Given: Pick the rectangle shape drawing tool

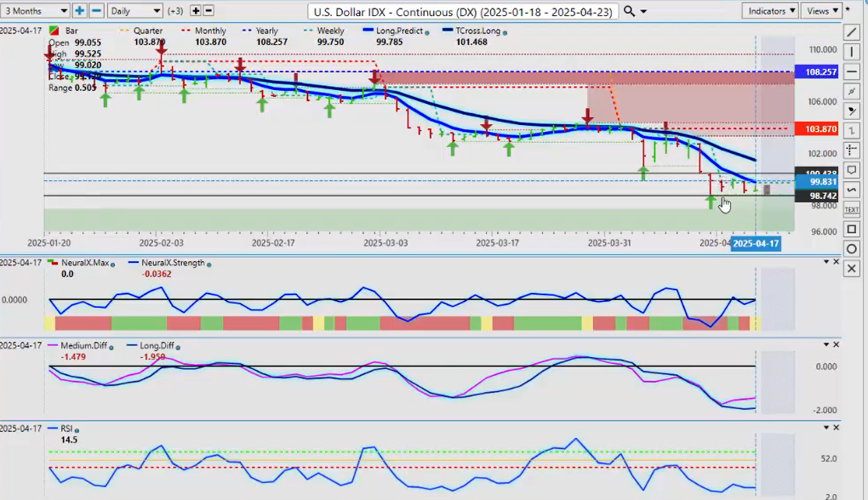Looking at the screenshot, I should 852,230.
